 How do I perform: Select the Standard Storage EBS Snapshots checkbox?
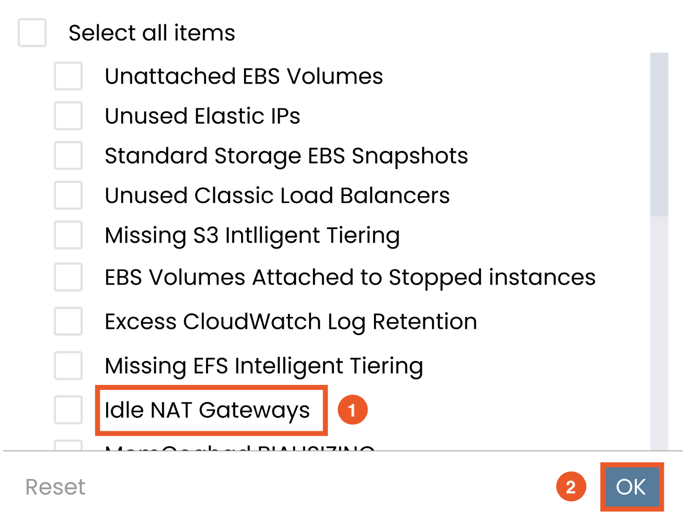tap(68, 156)
